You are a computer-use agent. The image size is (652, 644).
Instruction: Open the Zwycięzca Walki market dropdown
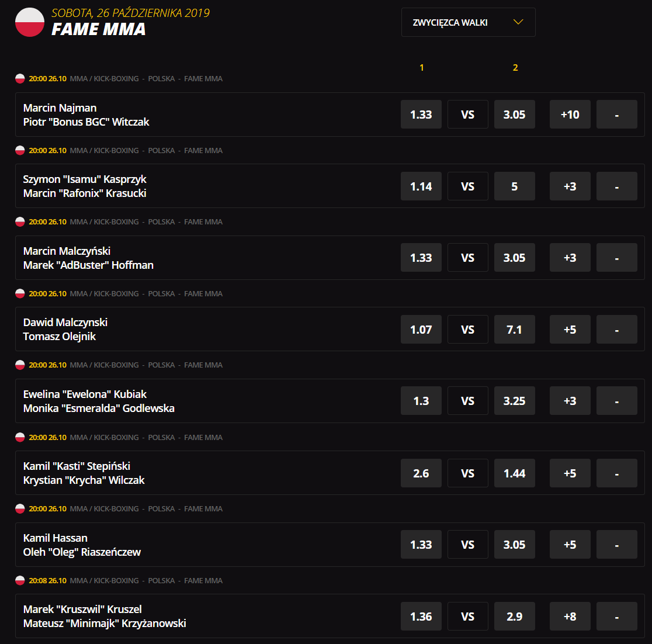click(468, 22)
